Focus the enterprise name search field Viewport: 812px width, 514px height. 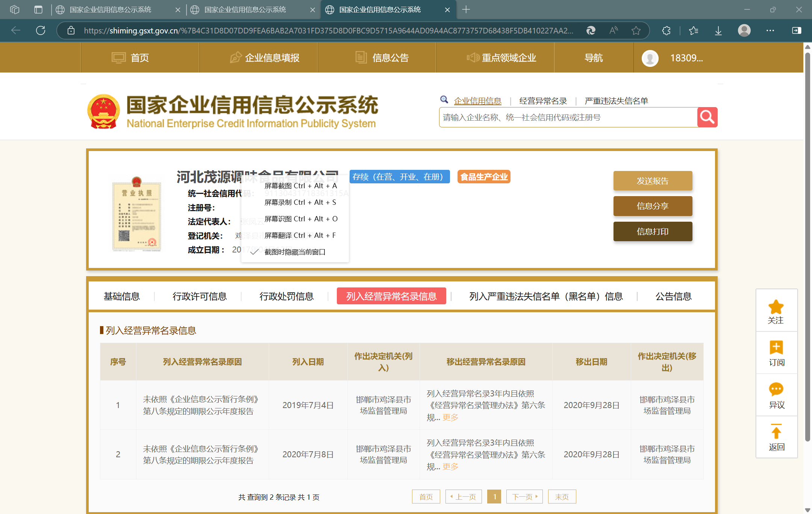pos(568,117)
